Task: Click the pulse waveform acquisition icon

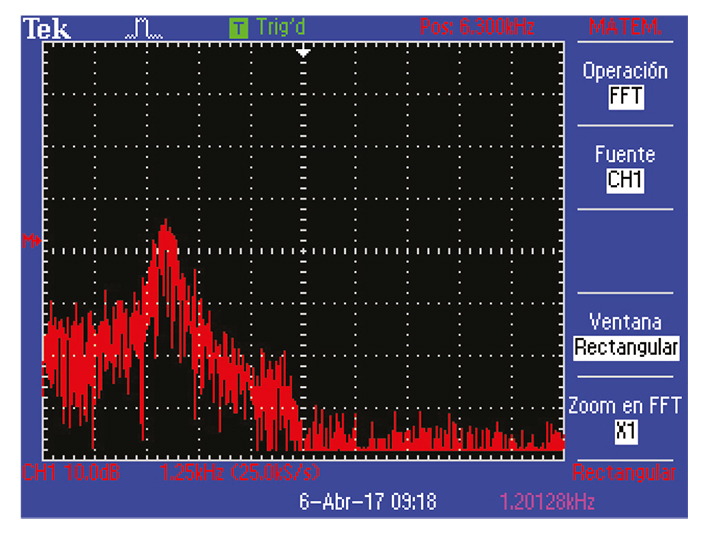Action: click(x=143, y=29)
